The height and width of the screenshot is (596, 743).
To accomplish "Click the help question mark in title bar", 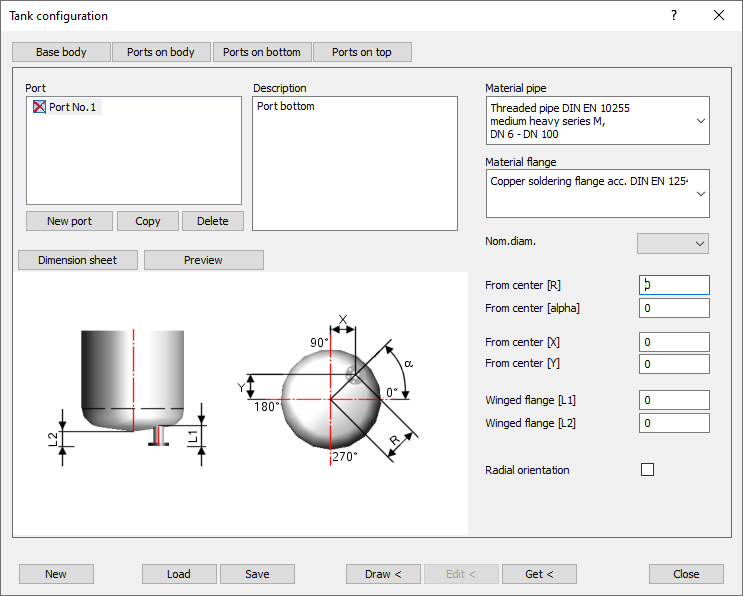I will [674, 15].
